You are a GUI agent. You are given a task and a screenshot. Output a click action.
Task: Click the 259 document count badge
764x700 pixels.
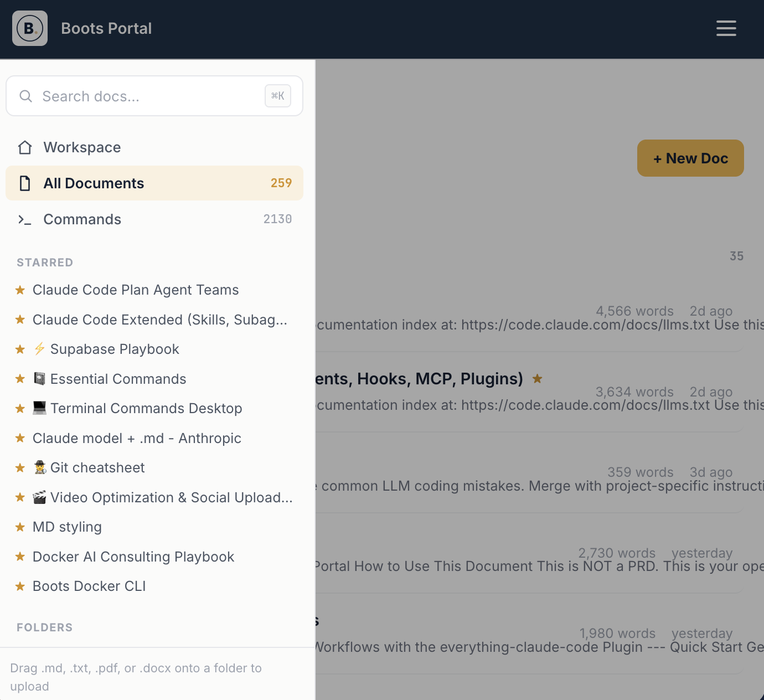tap(281, 183)
